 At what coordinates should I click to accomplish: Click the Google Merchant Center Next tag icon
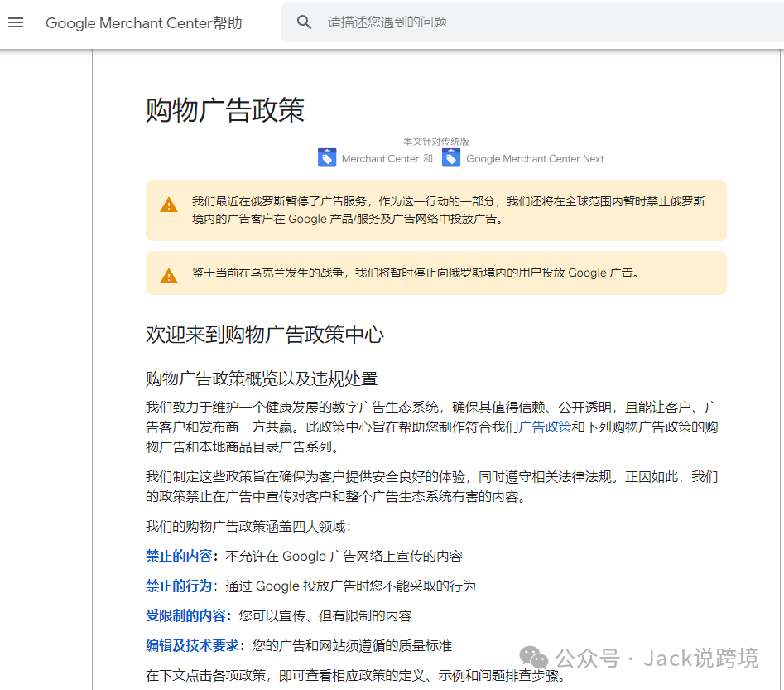click(x=450, y=157)
